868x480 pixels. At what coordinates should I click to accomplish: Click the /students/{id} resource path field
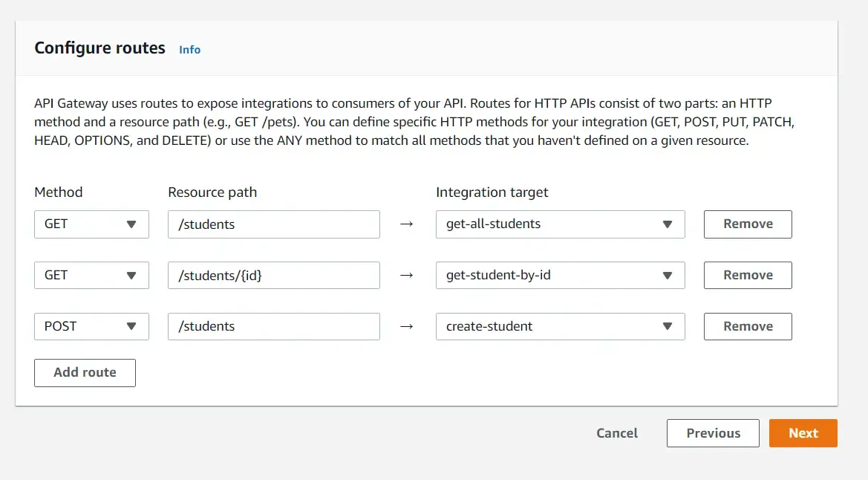(x=273, y=275)
